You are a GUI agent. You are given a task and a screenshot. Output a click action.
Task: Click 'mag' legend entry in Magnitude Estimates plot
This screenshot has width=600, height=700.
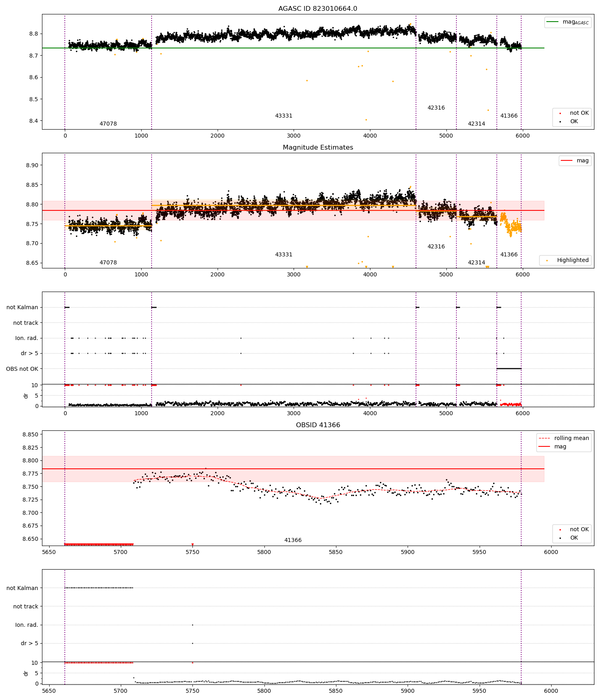582,160
